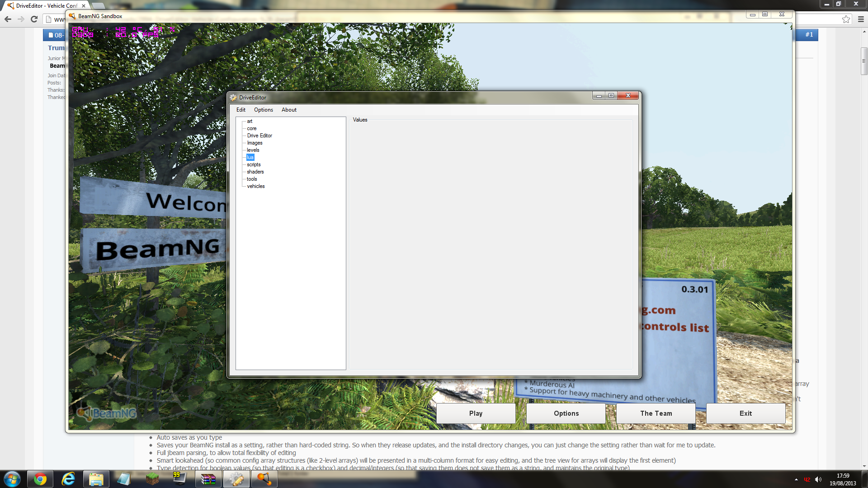Image resolution: width=868 pixels, height=488 pixels.
Task: Open the notepad icon in the taskbar
Action: point(124,479)
